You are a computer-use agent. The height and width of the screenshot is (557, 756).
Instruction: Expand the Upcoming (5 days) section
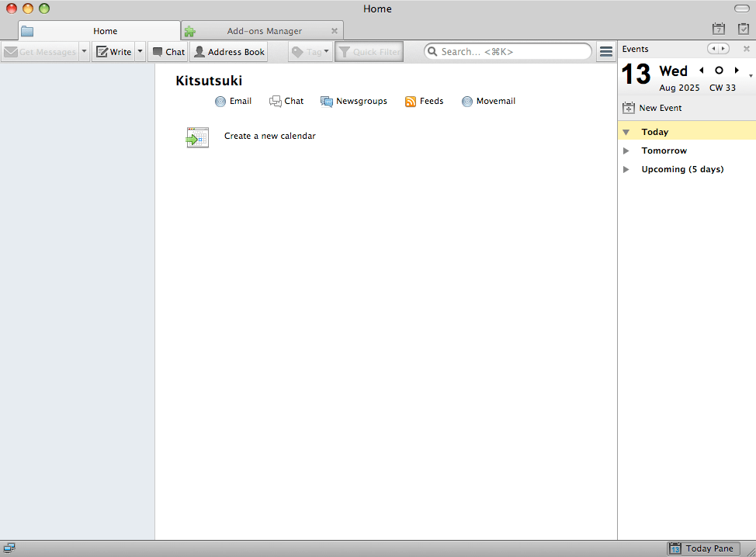[x=626, y=170]
